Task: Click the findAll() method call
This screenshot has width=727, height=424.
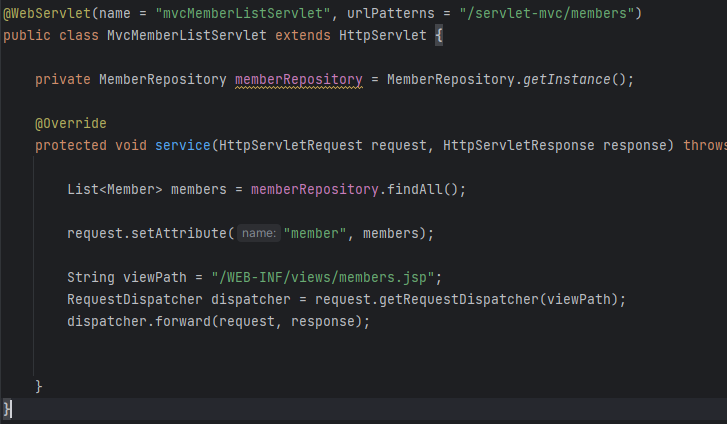Action: coord(422,189)
